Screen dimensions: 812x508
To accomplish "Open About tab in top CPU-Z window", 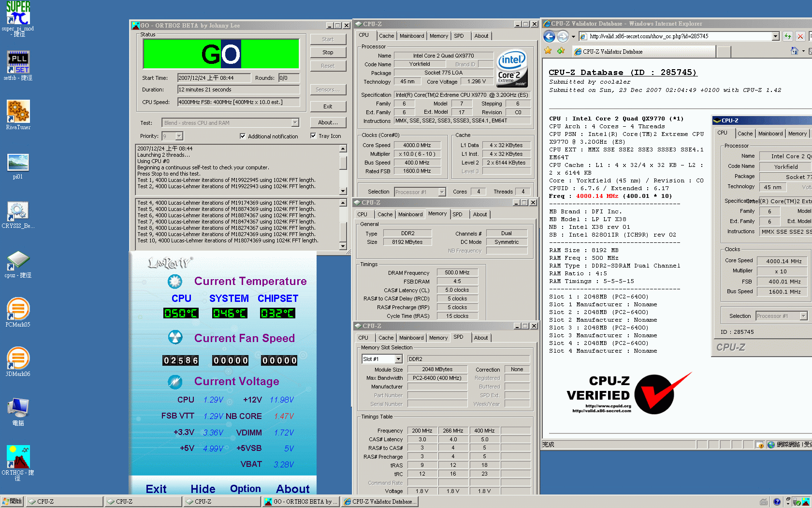I will [x=481, y=36].
